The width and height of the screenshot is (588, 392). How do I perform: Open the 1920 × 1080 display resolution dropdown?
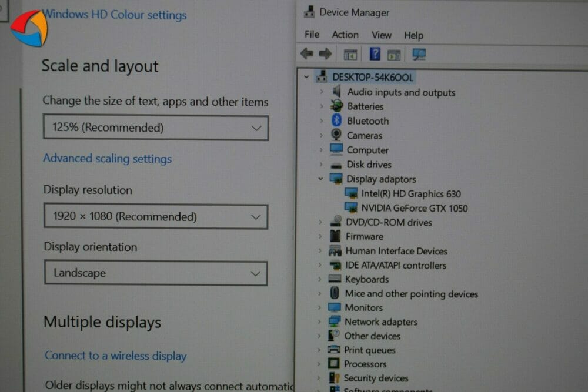156,217
